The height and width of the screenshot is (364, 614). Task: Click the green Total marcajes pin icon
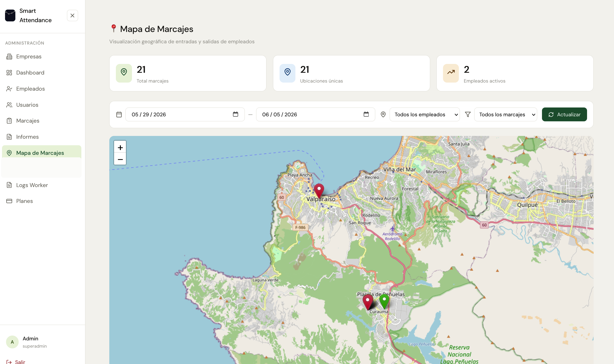point(124,73)
